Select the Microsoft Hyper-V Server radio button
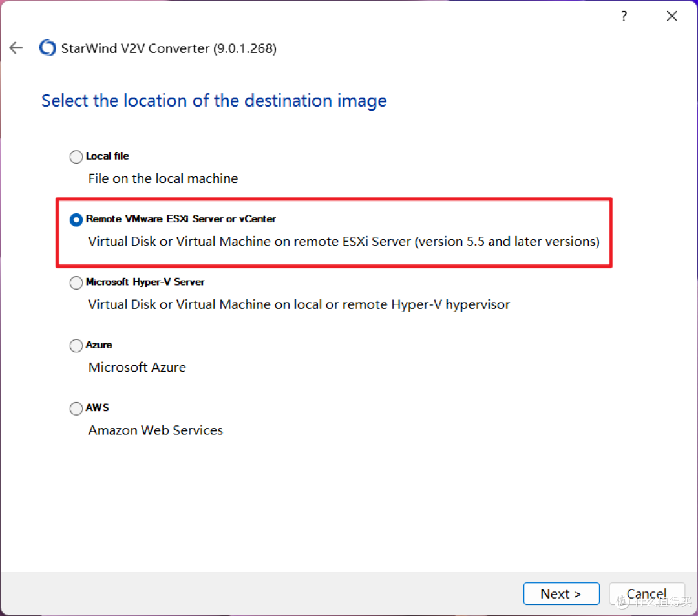The image size is (698, 616). tap(76, 282)
